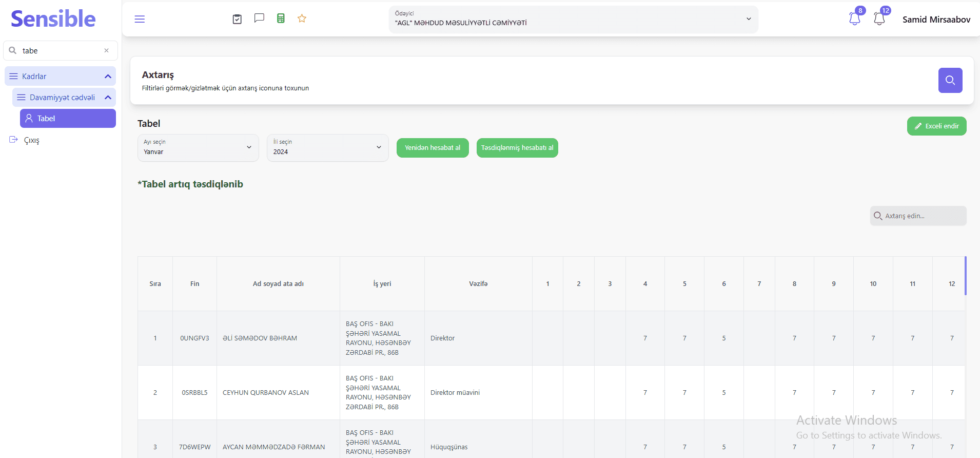The width and height of the screenshot is (980, 458).
Task: Clear the sidebar search text with X
Action: pos(106,50)
